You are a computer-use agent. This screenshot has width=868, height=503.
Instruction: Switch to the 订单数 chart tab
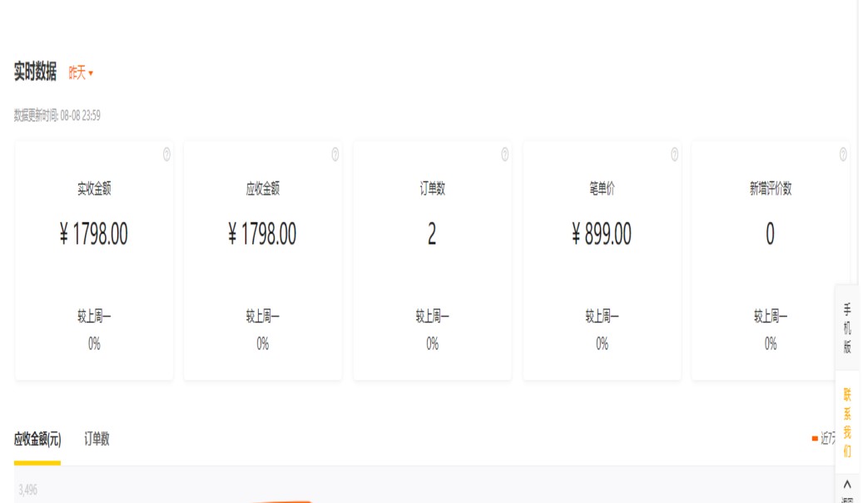tap(97, 439)
